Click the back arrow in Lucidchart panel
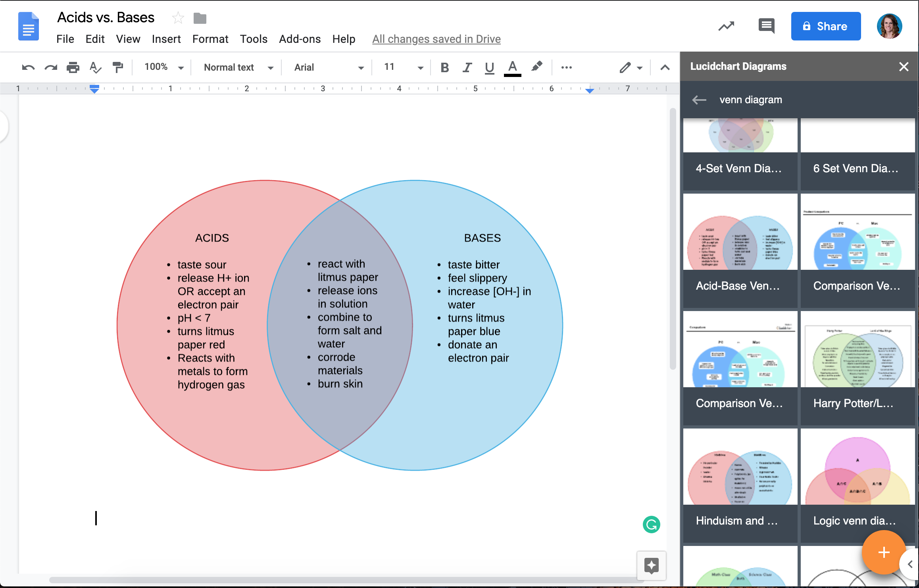919x588 pixels. pyautogui.click(x=700, y=100)
